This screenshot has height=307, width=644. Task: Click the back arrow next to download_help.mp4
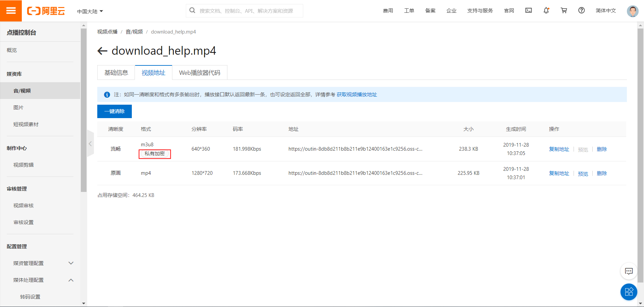click(102, 51)
